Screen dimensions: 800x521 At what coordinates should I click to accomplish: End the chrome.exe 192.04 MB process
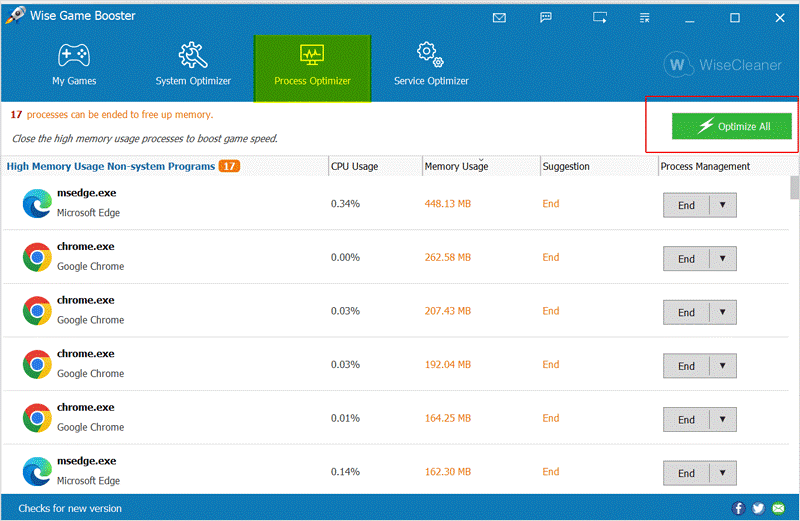pos(686,366)
